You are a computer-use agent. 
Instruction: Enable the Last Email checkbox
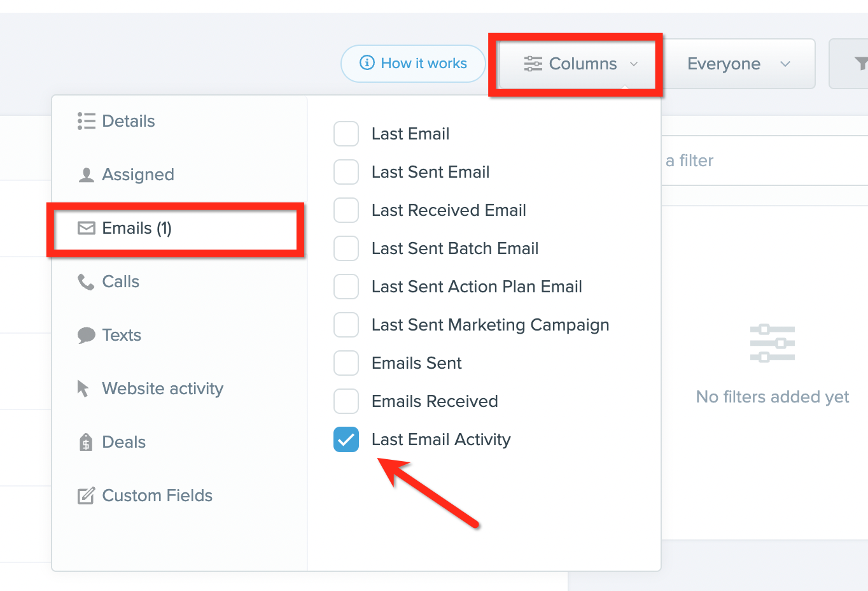346,134
